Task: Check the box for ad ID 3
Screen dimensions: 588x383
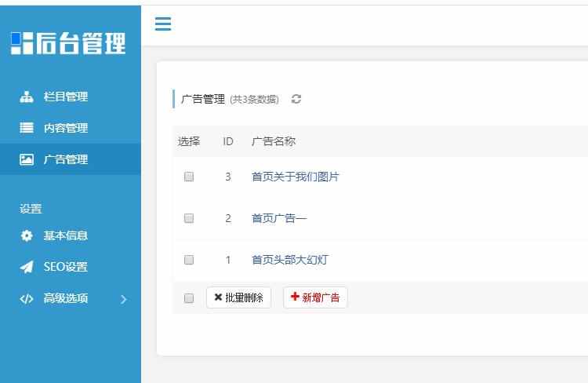Action: [x=189, y=177]
